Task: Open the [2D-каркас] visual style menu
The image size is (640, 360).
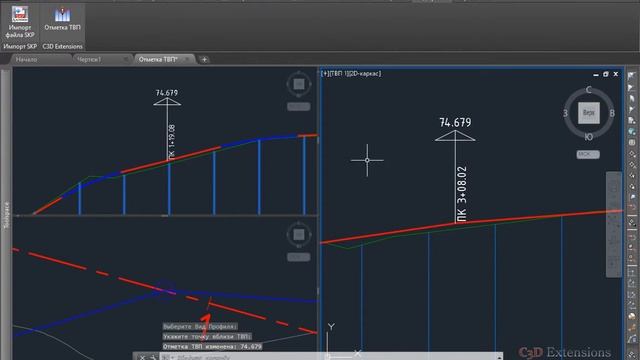Action: (364, 73)
